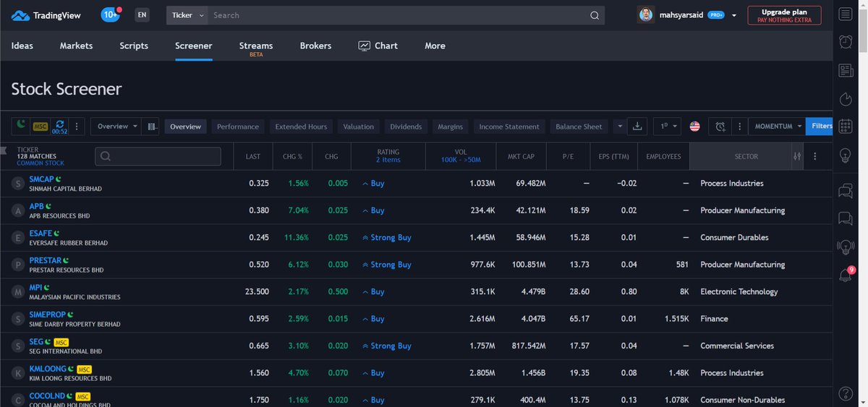Toggle the shariah crescent moon filter
Image resolution: width=868 pixels, height=407 pixels.
coord(22,126)
